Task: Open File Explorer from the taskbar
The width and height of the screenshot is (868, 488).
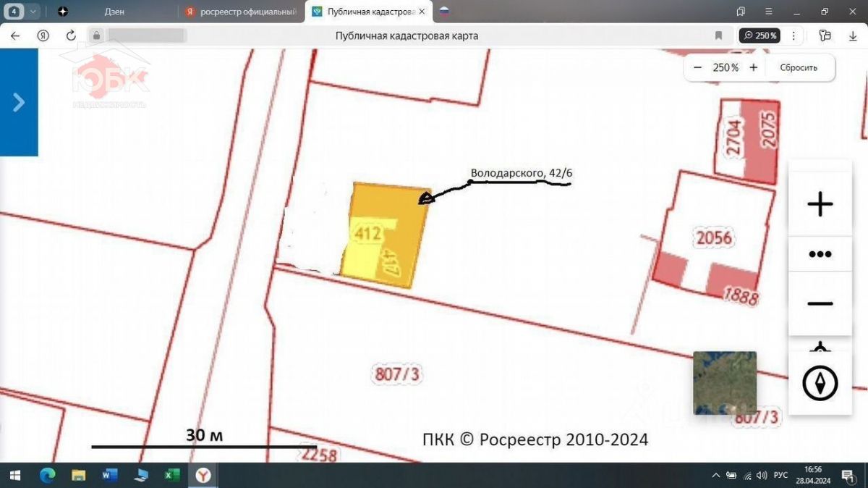Action: coord(78,475)
